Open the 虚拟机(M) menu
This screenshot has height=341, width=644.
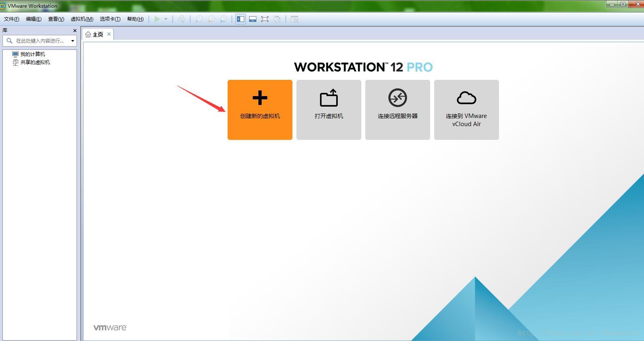[82, 19]
